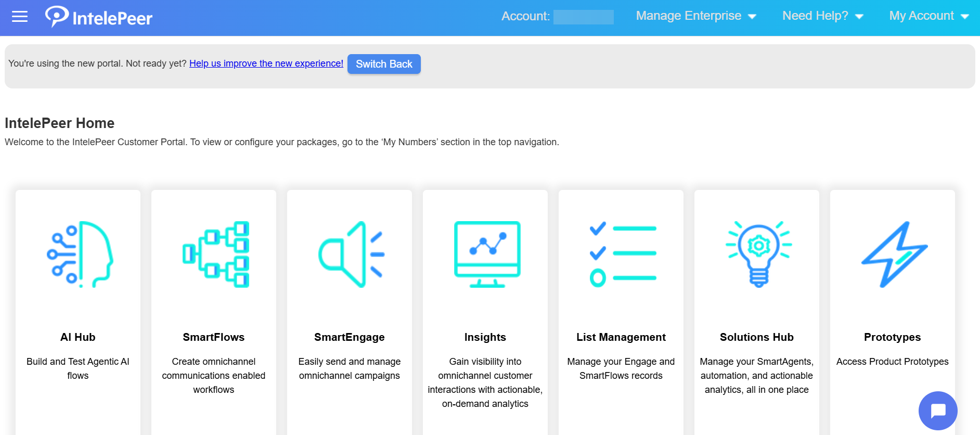Expand the Manage Enterprise dropdown
The image size is (980, 435).
click(695, 16)
